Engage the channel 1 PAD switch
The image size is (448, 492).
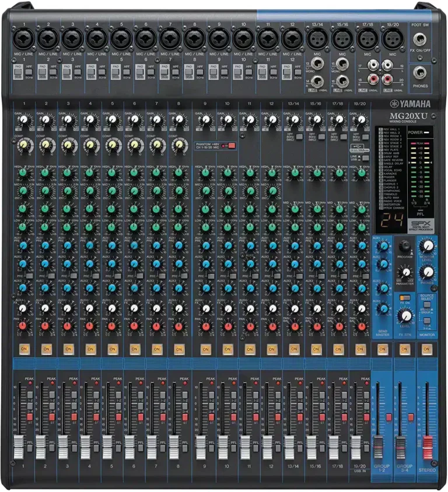pyautogui.click(x=18, y=72)
